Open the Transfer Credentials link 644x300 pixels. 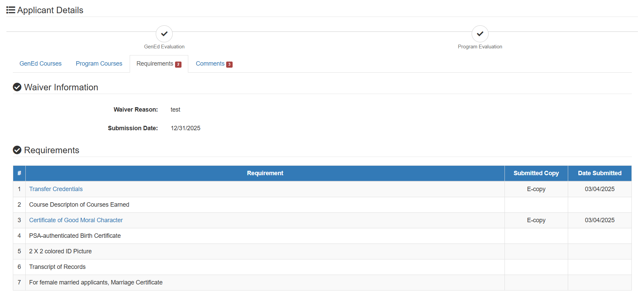point(56,189)
